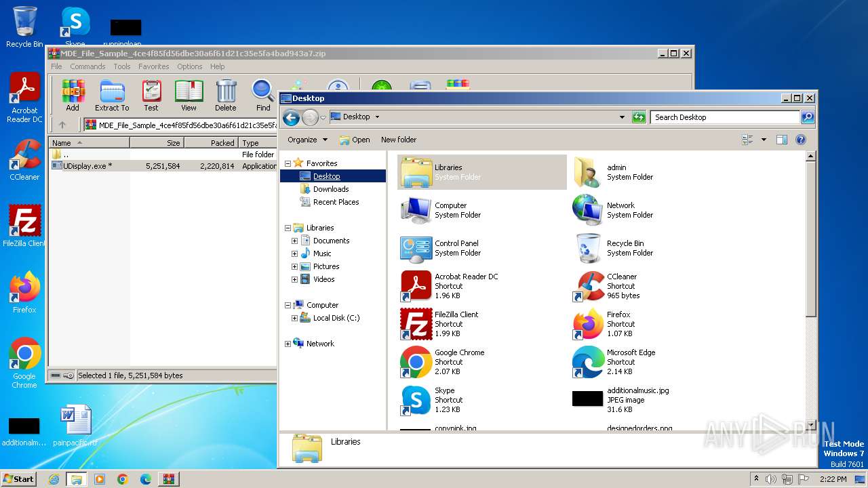
Task: Select the Computer system folder in explorer
Action: click(482, 210)
